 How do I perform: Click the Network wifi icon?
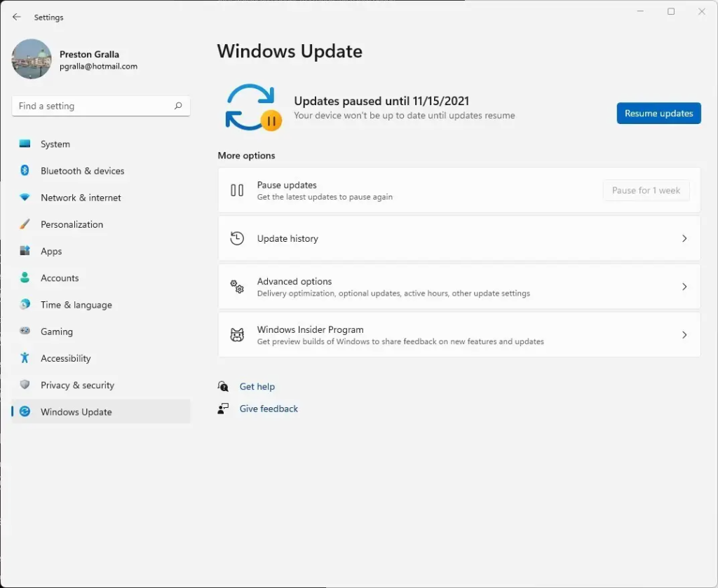pos(25,197)
